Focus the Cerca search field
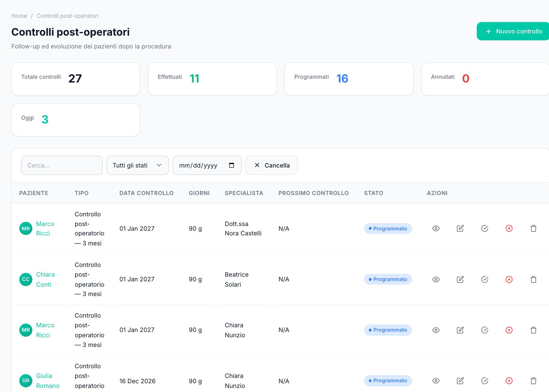 pyautogui.click(x=62, y=165)
